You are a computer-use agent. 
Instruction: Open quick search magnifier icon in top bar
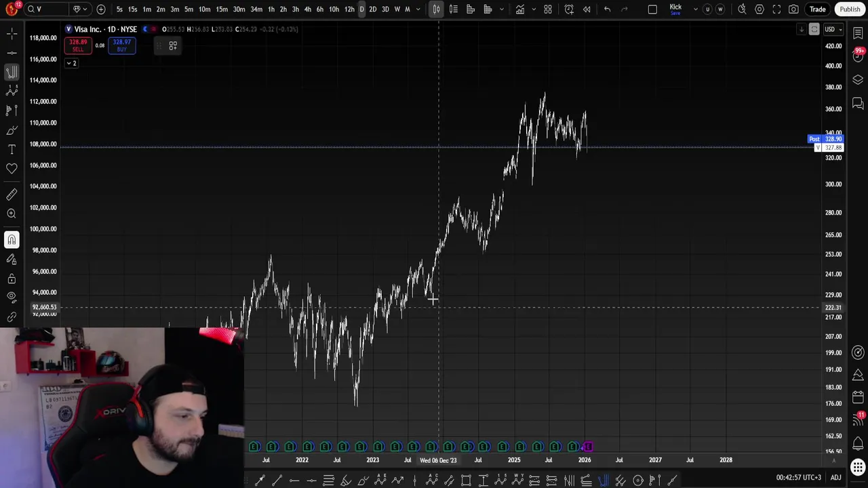[742, 9]
